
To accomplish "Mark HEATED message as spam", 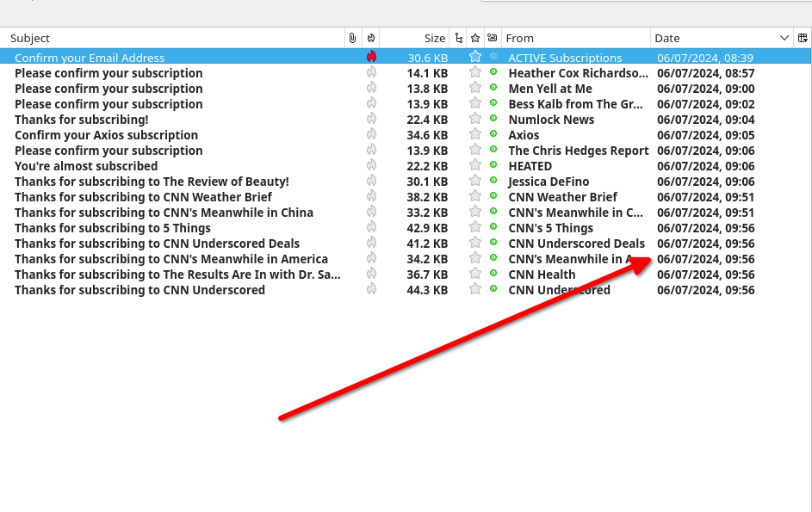I will (x=371, y=165).
